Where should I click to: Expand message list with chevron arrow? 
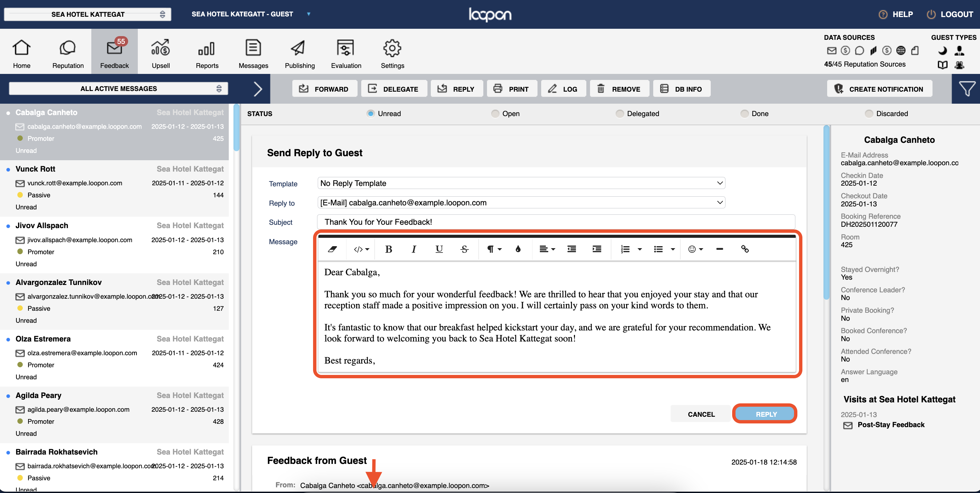[x=258, y=89]
